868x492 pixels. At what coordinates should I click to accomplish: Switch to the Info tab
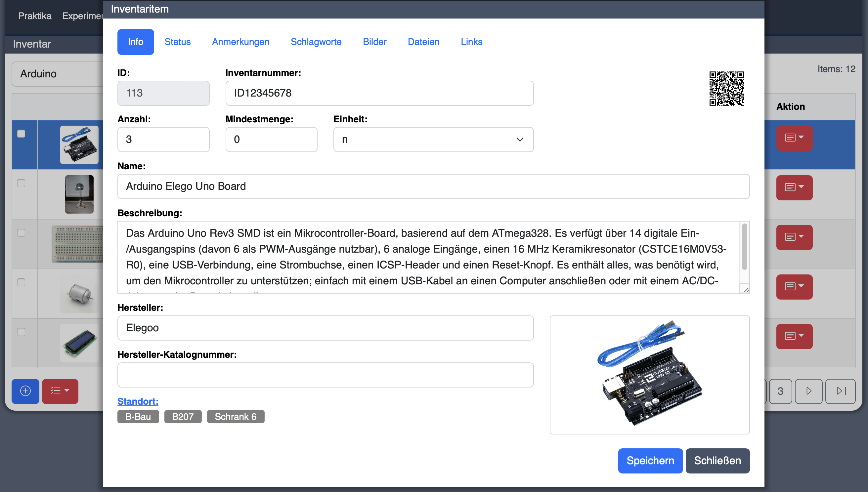pos(136,42)
